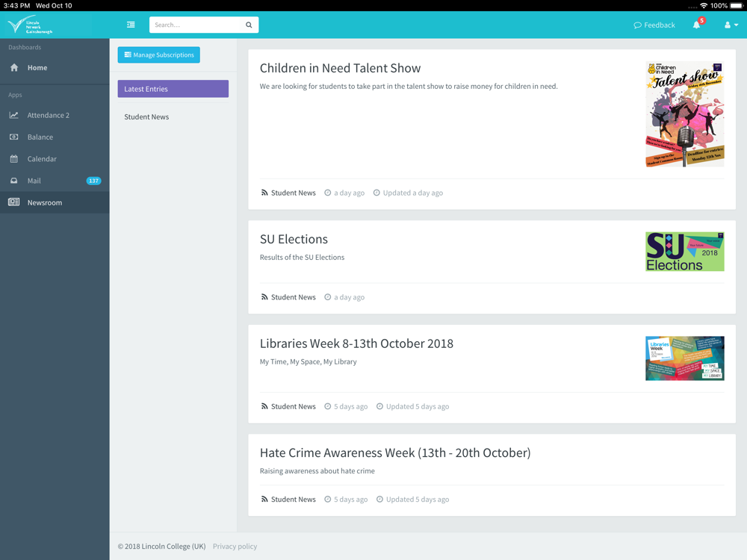This screenshot has height=560, width=747.
Task: Select the Student News category
Action: pos(146,116)
